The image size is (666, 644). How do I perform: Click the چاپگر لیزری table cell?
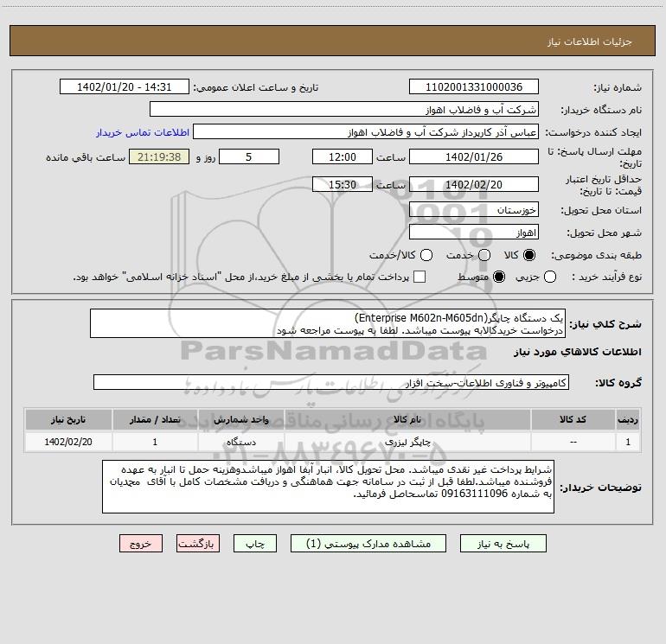click(407, 442)
